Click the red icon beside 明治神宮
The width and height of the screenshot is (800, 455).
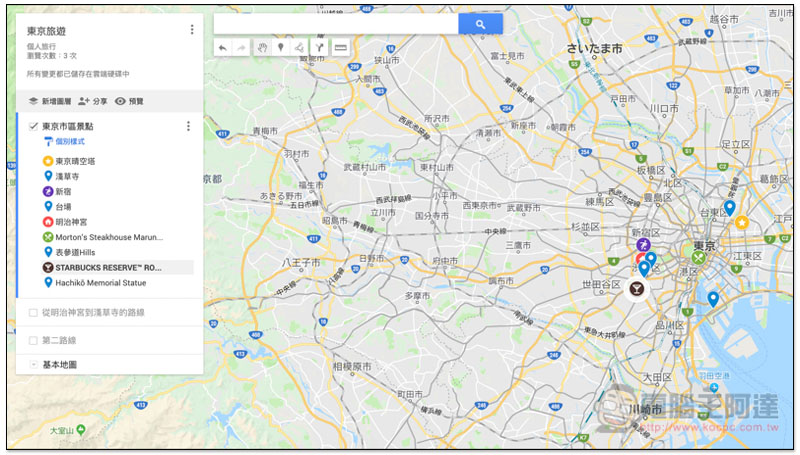click(x=47, y=222)
